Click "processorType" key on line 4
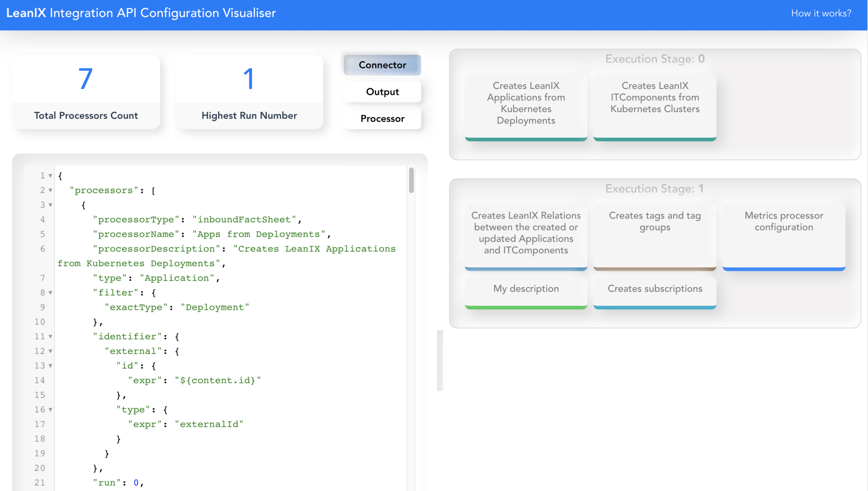 (x=136, y=219)
